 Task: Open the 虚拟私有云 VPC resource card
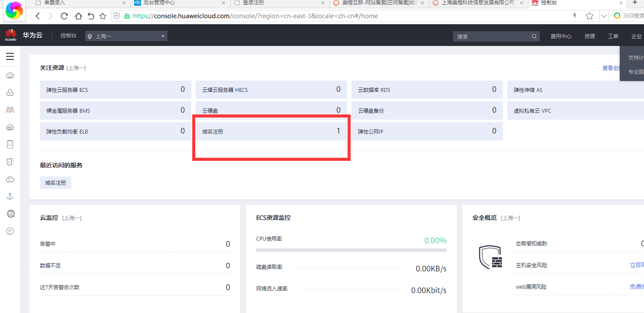(575, 111)
